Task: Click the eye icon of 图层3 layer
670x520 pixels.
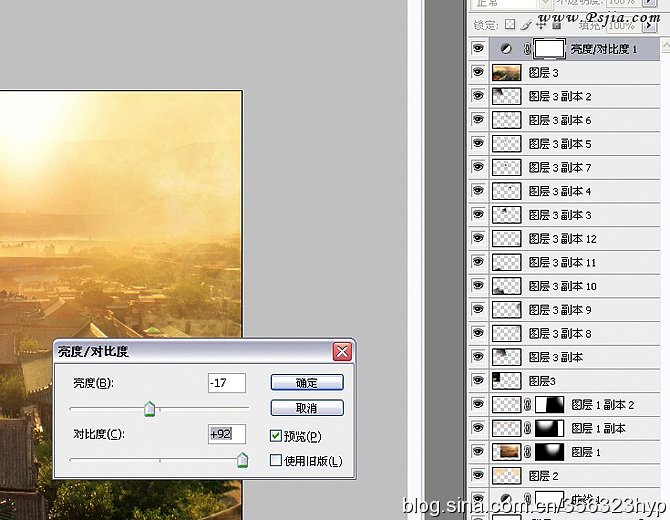Action: click(x=478, y=380)
